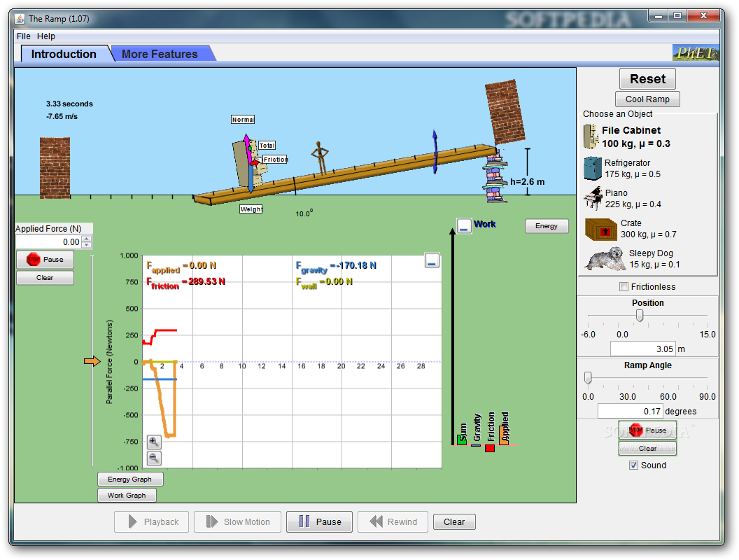Image resolution: width=739 pixels, height=560 pixels.
Task: Open the Energy Graph button
Action: tap(130, 479)
